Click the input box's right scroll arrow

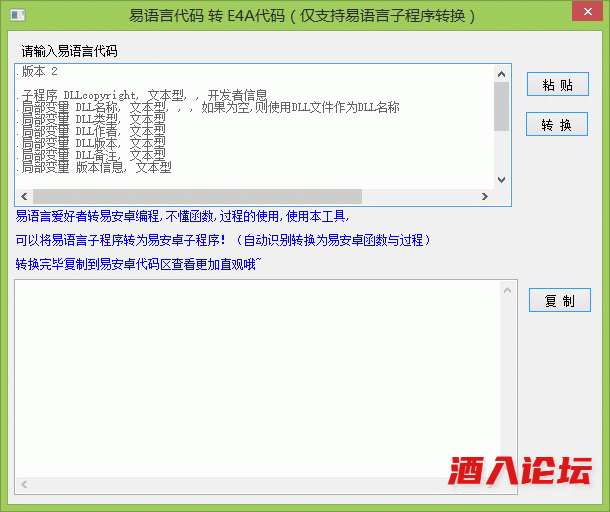485,196
